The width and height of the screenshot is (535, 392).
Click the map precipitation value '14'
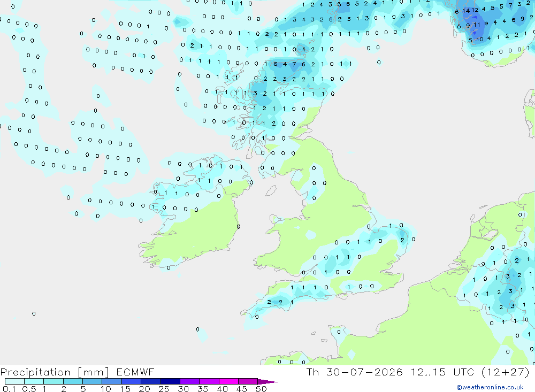pos(466,11)
